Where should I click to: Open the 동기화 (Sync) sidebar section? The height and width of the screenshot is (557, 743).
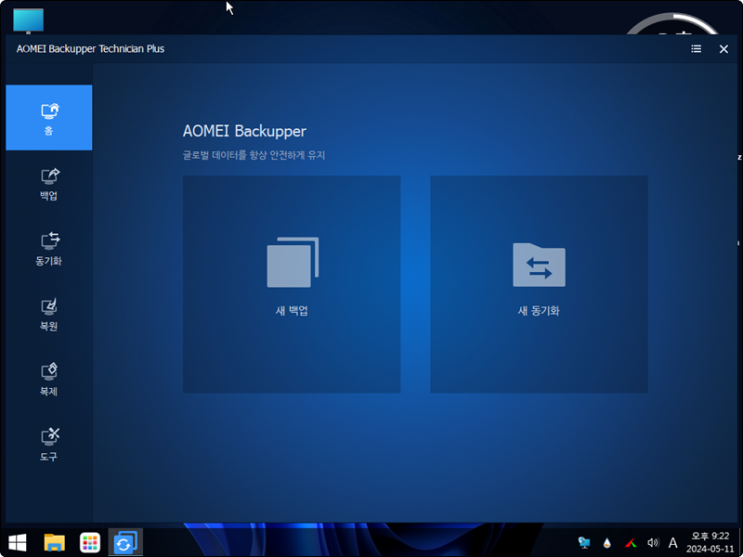point(49,249)
